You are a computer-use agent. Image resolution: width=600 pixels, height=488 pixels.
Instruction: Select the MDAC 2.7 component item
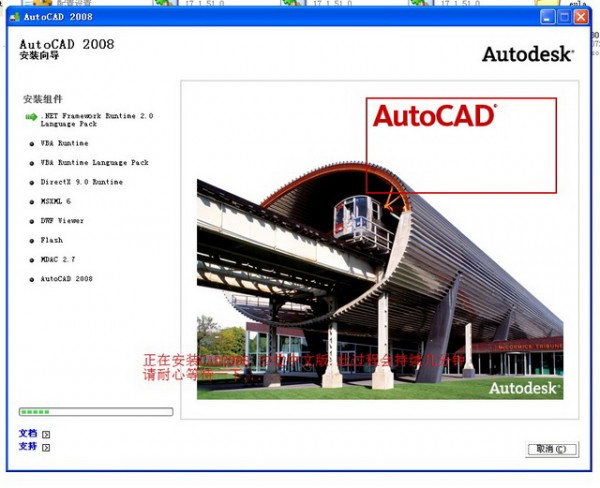(58, 259)
